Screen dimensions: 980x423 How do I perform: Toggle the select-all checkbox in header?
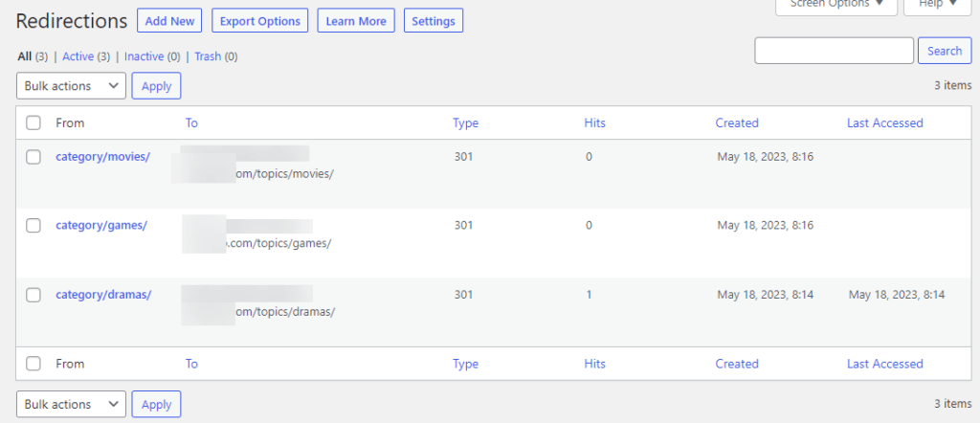point(33,122)
